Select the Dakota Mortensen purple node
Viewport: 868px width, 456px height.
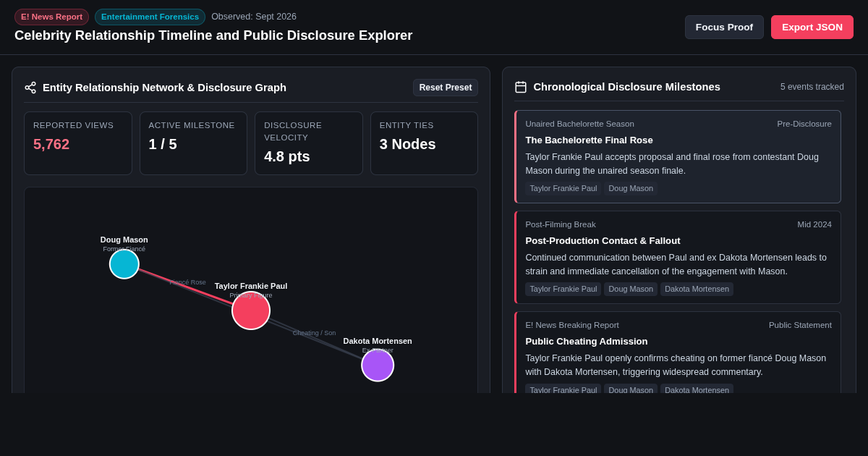pos(378,365)
